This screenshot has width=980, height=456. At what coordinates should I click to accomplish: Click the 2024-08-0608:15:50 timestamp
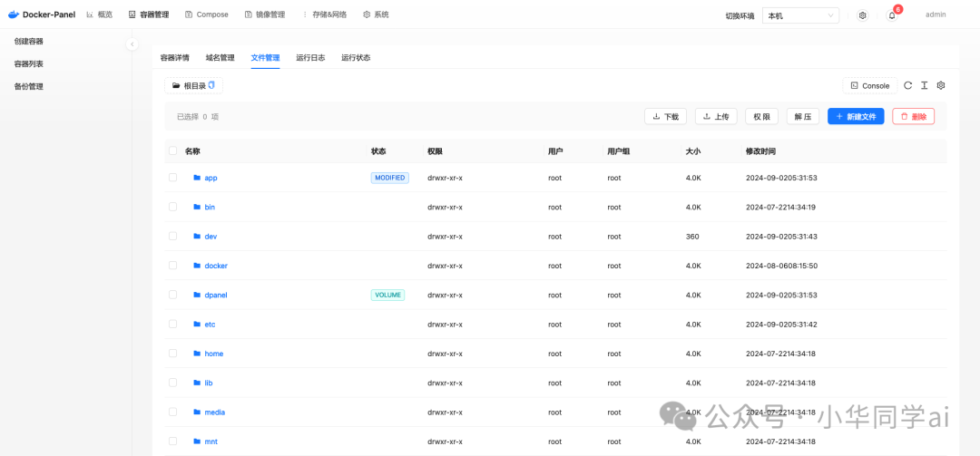click(782, 266)
